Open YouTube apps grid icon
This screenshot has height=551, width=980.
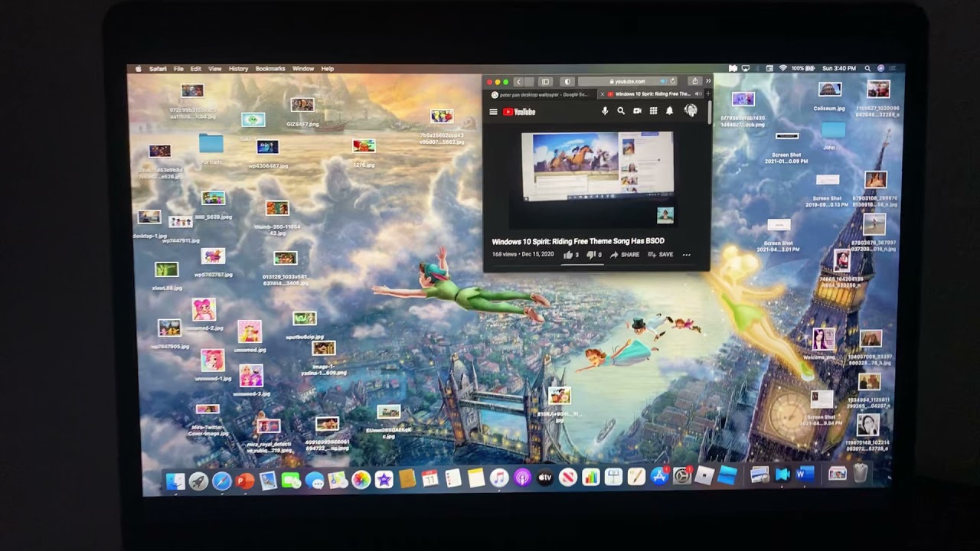pyautogui.click(x=653, y=111)
